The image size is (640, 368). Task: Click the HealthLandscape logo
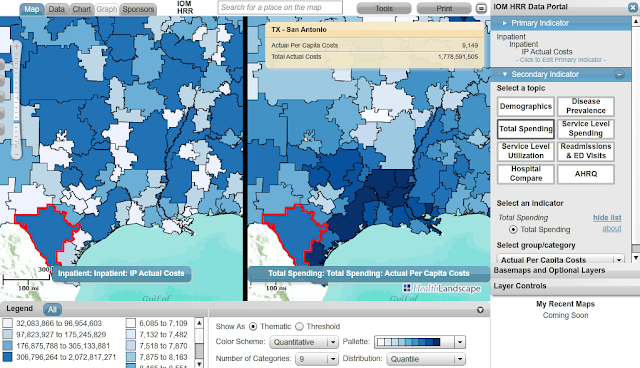[442, 288]
